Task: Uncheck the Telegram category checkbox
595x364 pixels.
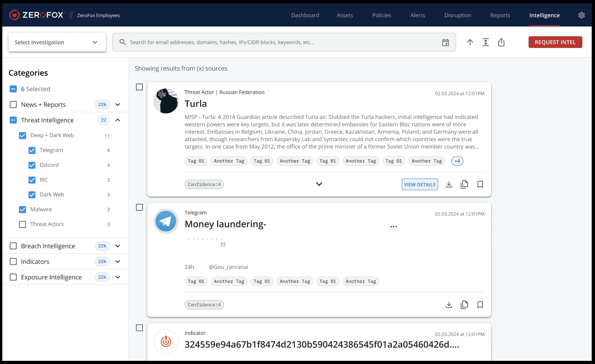Action: coord(32,150)
